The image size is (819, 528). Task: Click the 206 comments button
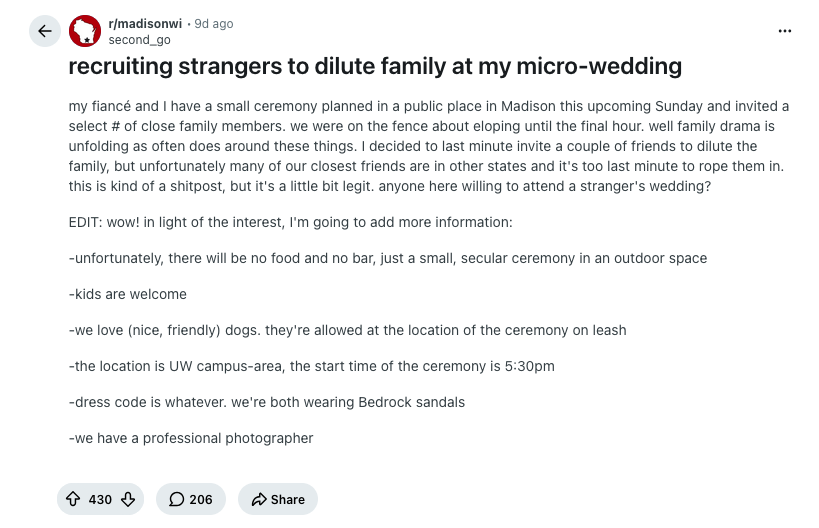(x=191, y=499)
